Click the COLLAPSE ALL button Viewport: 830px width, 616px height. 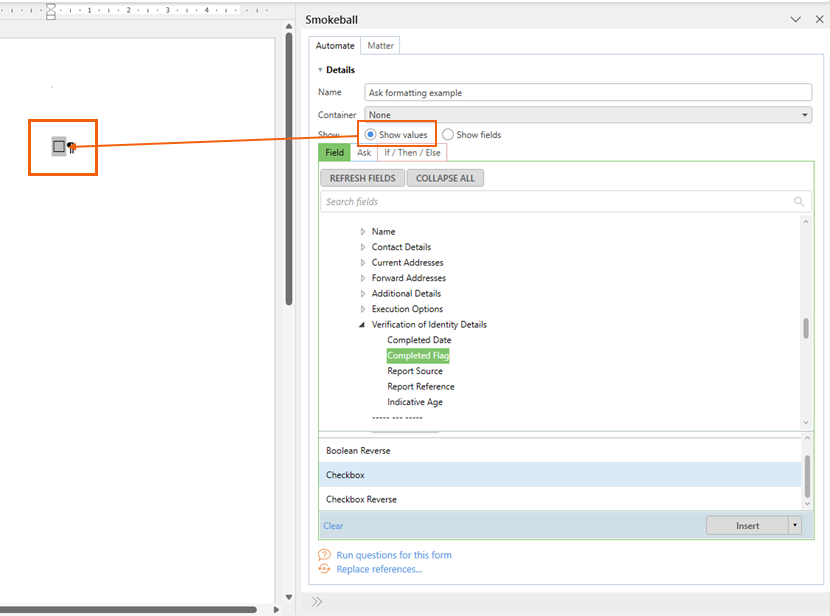click(445, 178)
